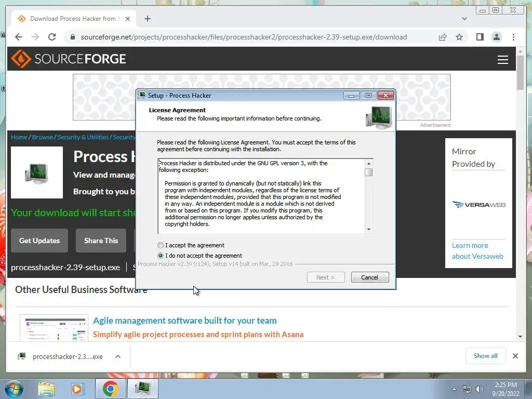This screenshot has width=532, height=399.
Task: Click the Next button in Setup
Action: [x=326, y=277]
